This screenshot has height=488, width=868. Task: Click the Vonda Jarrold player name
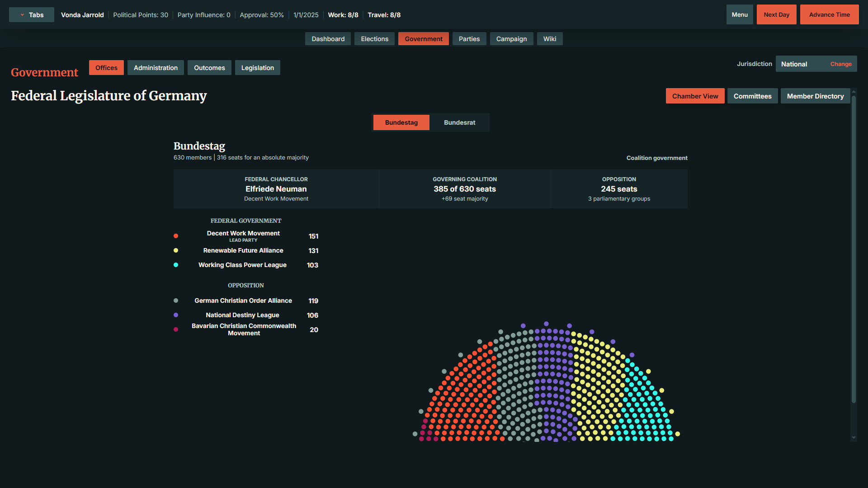pyautogui.click(x=82, y=15)
